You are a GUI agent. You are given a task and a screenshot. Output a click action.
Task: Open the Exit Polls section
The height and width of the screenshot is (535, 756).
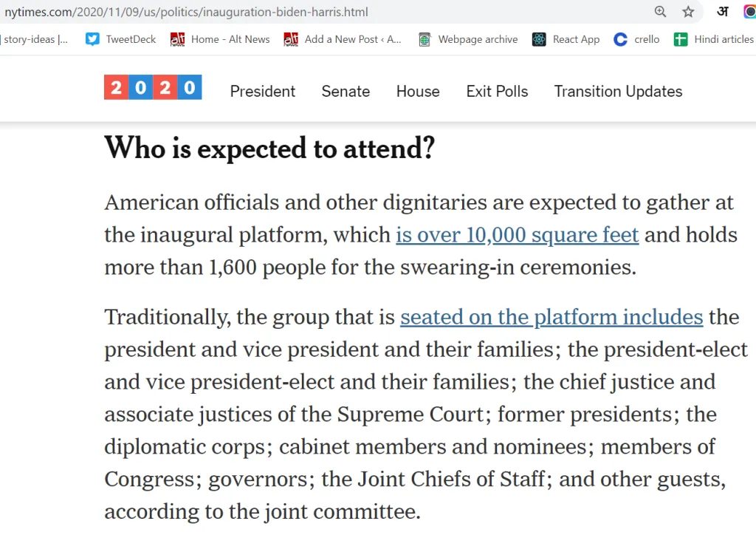coord(497,91)
